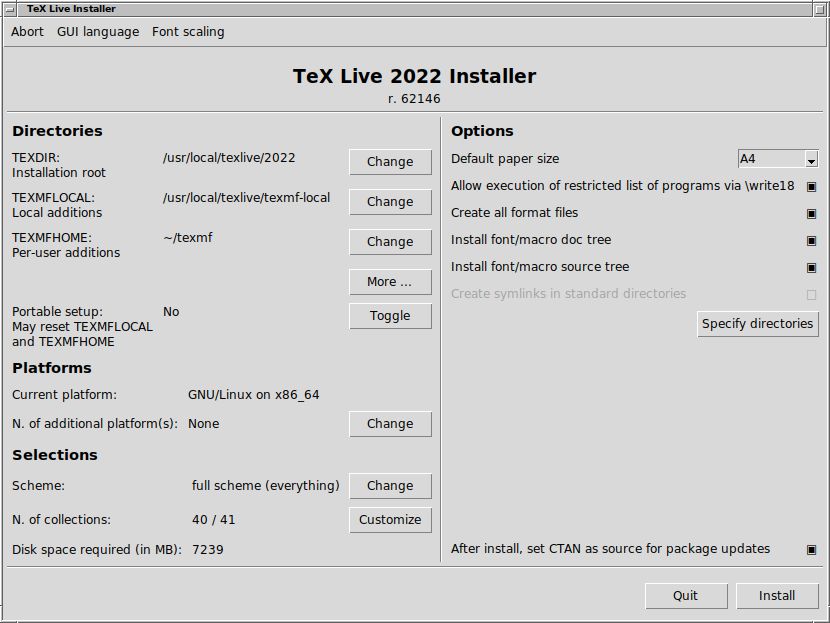
Task: Click the Portable setup No value
Action: pos(171,312)
